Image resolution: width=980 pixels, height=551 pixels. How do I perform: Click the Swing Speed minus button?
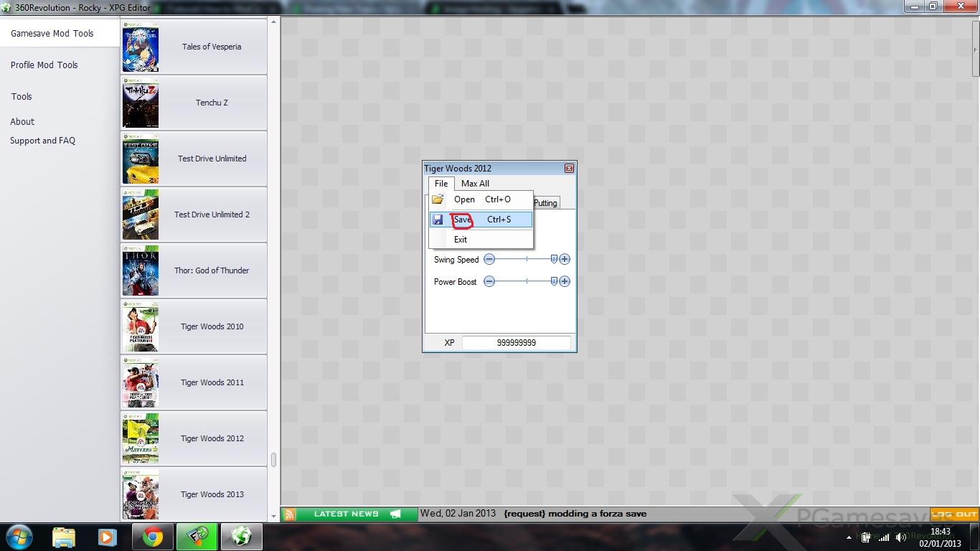click(x=489, y=259)
